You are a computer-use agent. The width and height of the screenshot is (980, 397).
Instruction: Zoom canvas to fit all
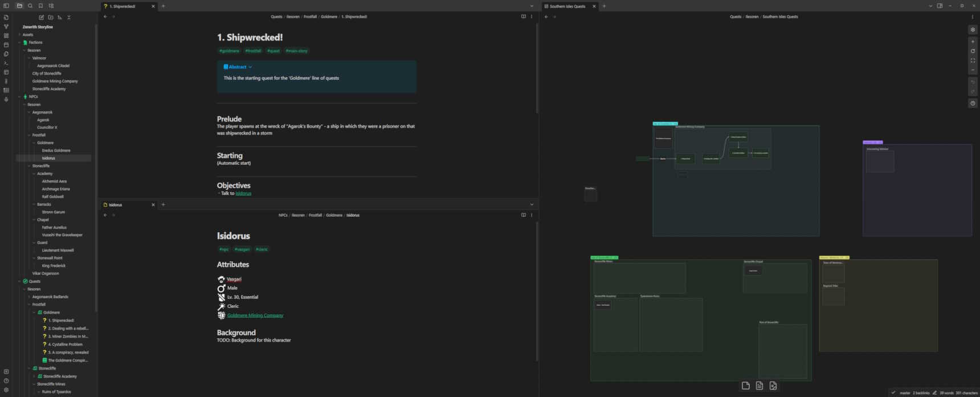973,60
